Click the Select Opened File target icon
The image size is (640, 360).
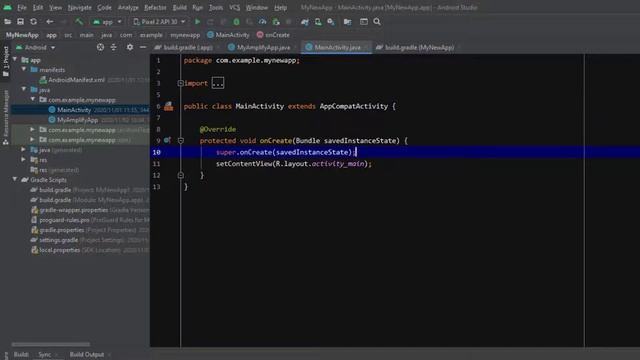coord(100,47)
